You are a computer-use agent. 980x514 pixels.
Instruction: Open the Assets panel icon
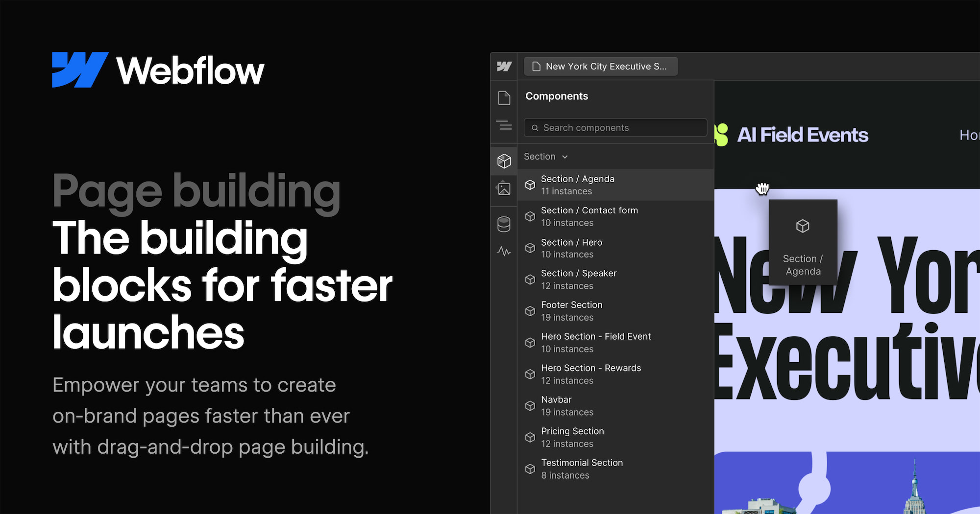tap(504, 188)
